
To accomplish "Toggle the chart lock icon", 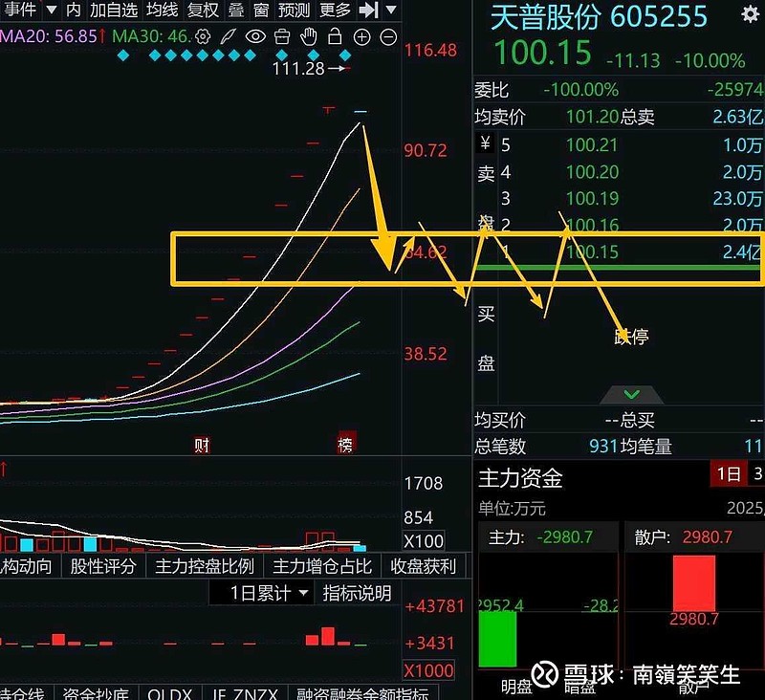I will [335, 37].
